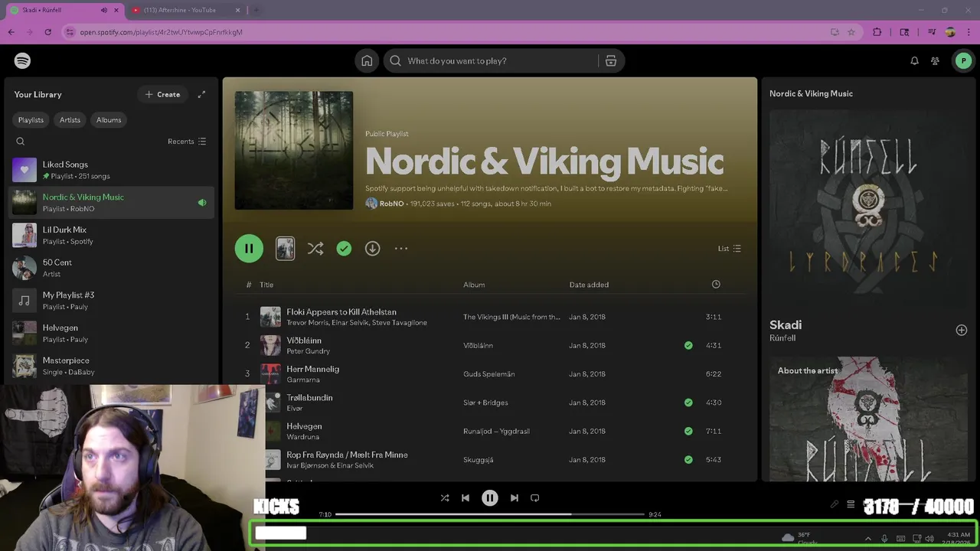
Task: Open Chrome side search panel icon
Action: point(904,32)
